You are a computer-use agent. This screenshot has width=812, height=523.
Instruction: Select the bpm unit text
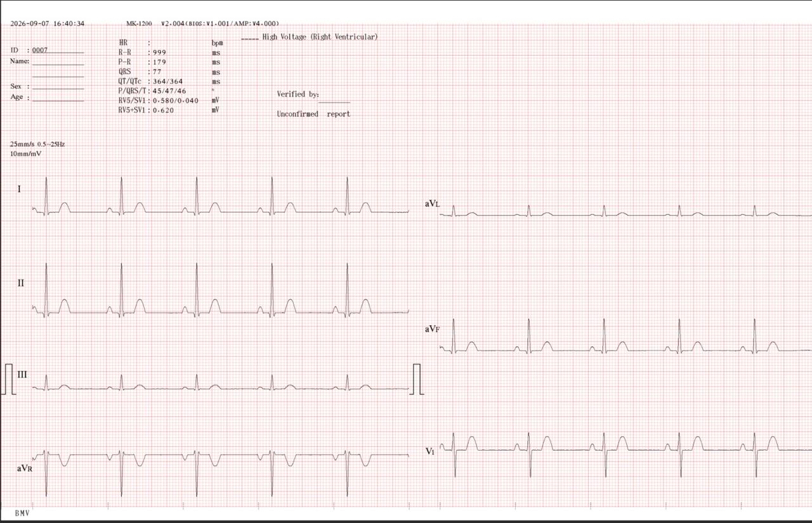click(x=218, y=42)
